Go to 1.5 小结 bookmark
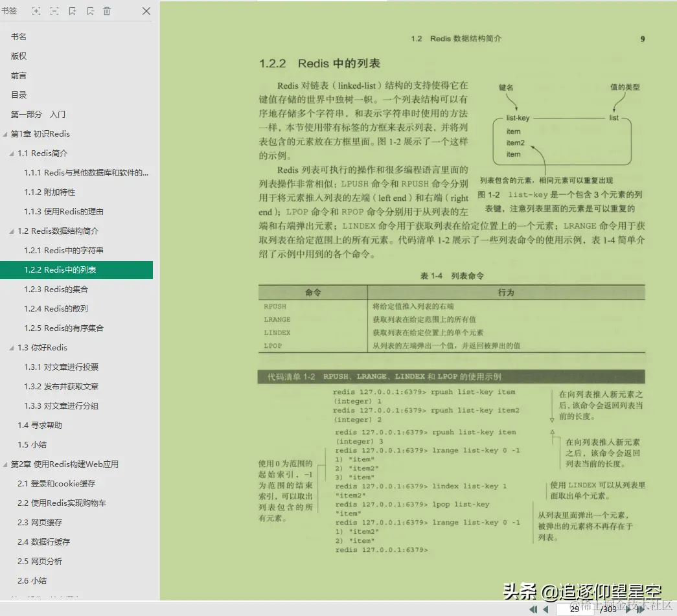Image resolution: width=677 pixels, height=616 pixels. (32, 444)
